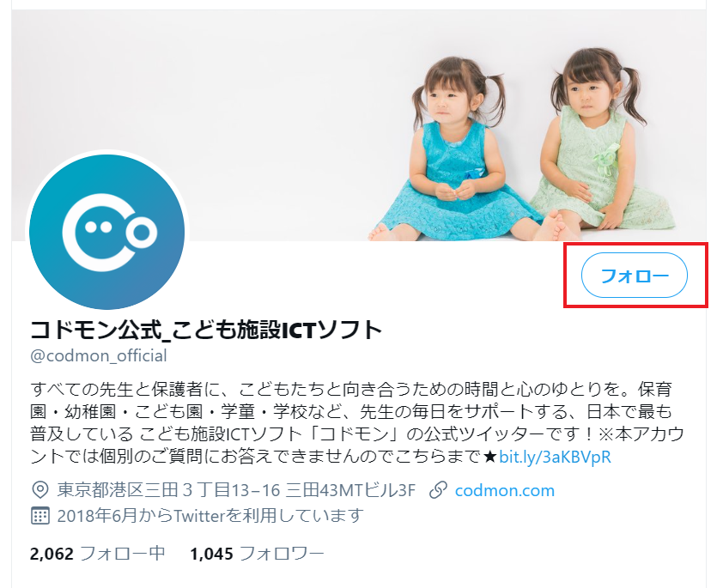Screen dimensions: 723x588
Task: Click the location pin icon
Action: coord(39,490)
